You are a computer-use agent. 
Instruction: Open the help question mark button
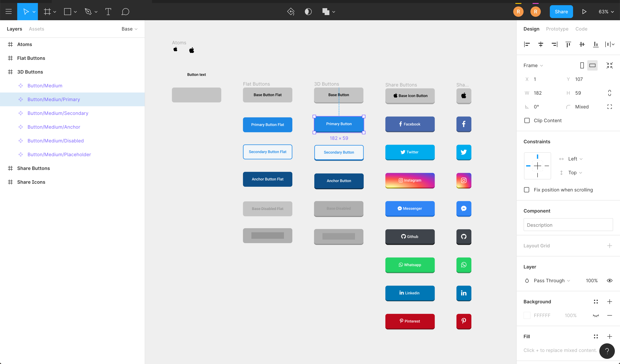click(607, 351)
